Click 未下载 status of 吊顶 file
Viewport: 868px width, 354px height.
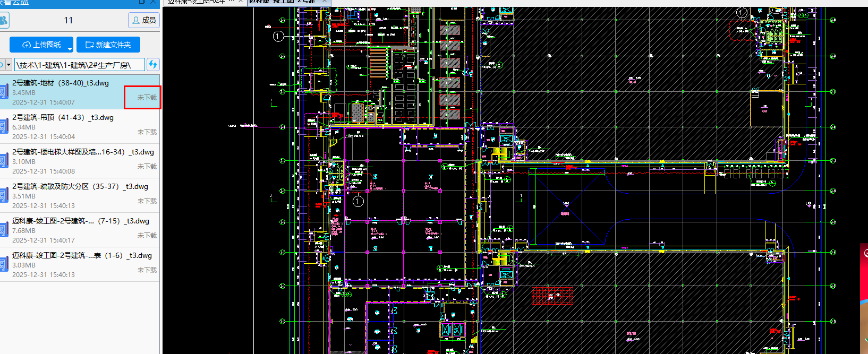pos(147,132)
